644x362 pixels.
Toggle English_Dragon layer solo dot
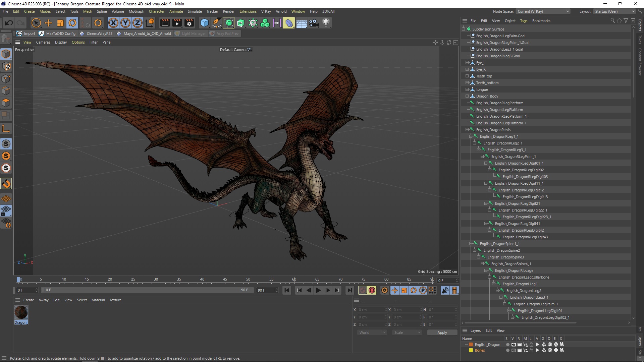tap(507, 345)
